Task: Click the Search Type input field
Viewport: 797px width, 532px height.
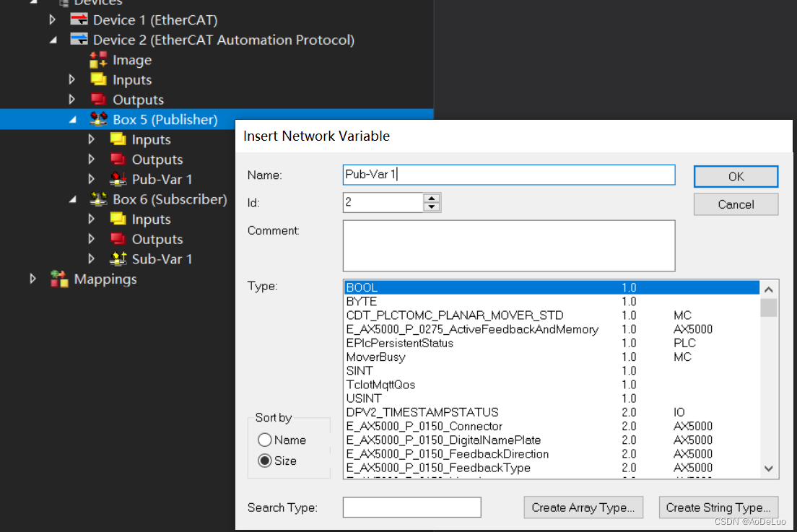Action: coord(411,507)
